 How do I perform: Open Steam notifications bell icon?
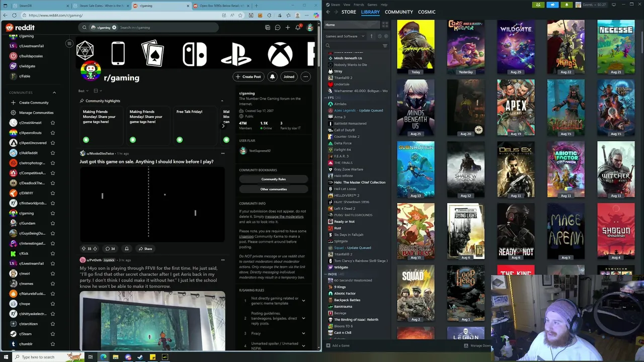pyautogui.click(x=567, y=5)
